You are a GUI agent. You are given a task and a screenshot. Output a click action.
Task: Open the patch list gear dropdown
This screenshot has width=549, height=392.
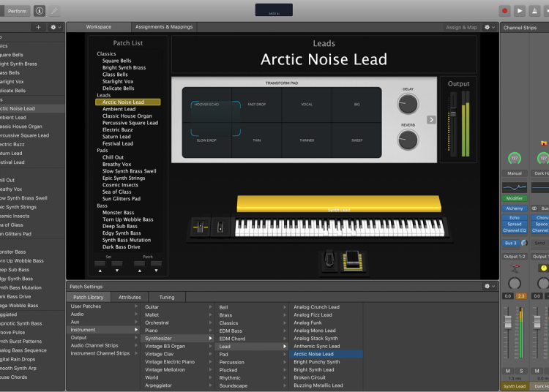55,27
